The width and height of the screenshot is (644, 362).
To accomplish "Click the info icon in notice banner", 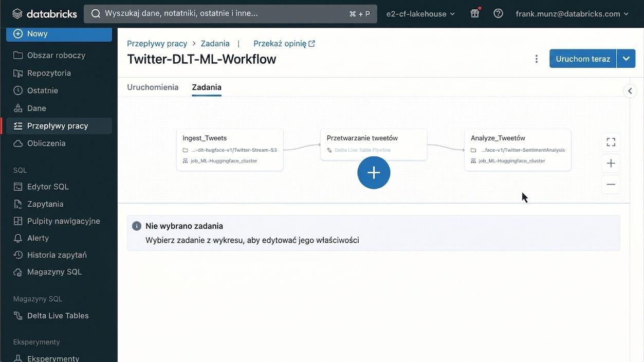I will click(137, 226).
